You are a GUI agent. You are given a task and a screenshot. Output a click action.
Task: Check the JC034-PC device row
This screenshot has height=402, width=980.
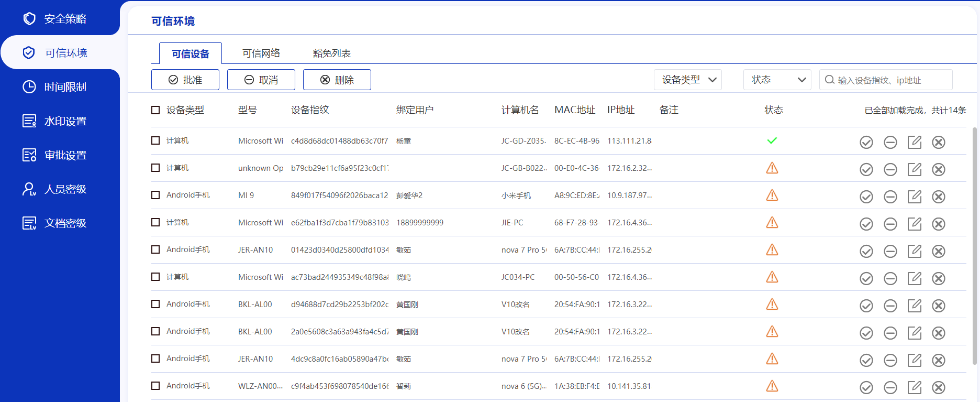click(155, 277)
